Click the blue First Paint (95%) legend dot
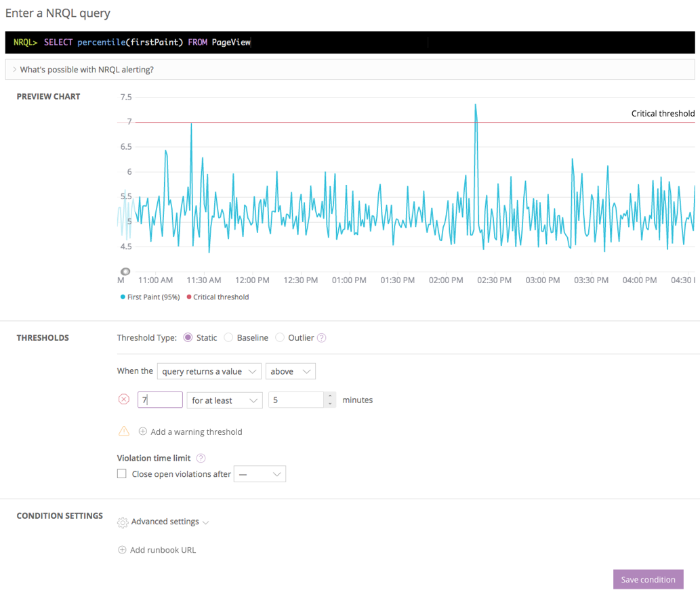 (123, 297)
